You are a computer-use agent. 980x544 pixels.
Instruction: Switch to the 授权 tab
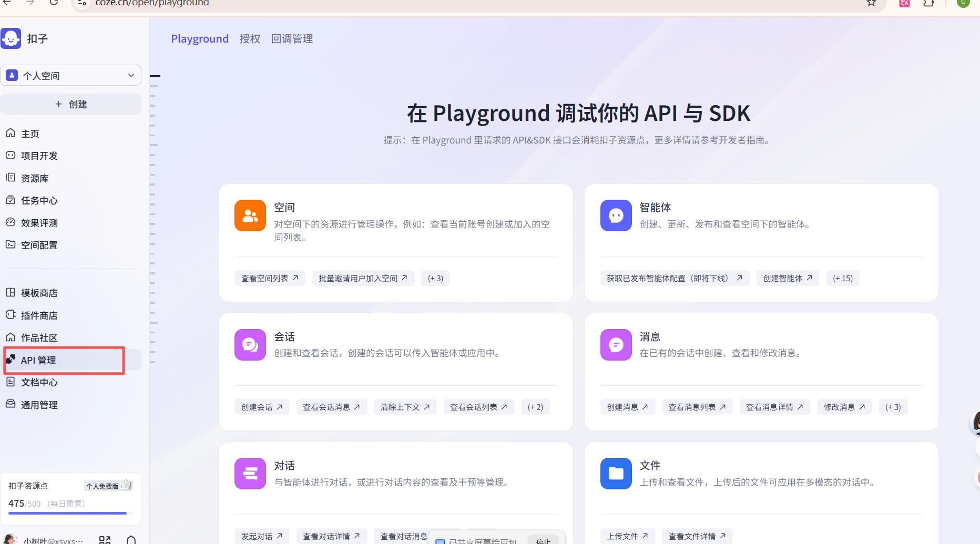pos(250,38)
